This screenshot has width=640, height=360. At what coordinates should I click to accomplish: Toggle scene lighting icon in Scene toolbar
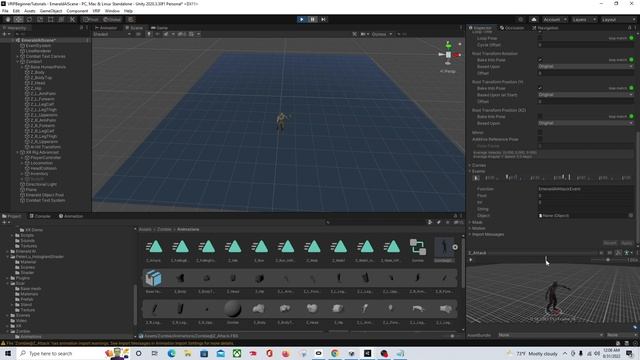tap(149, 34)
